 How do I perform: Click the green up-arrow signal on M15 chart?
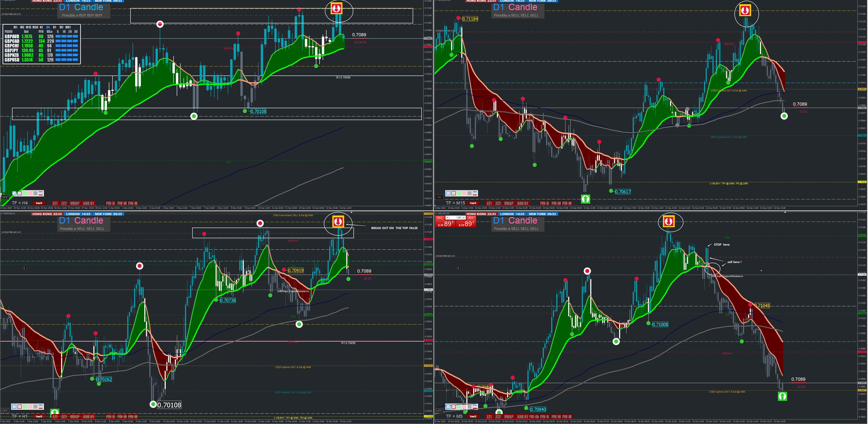(586, 199)
